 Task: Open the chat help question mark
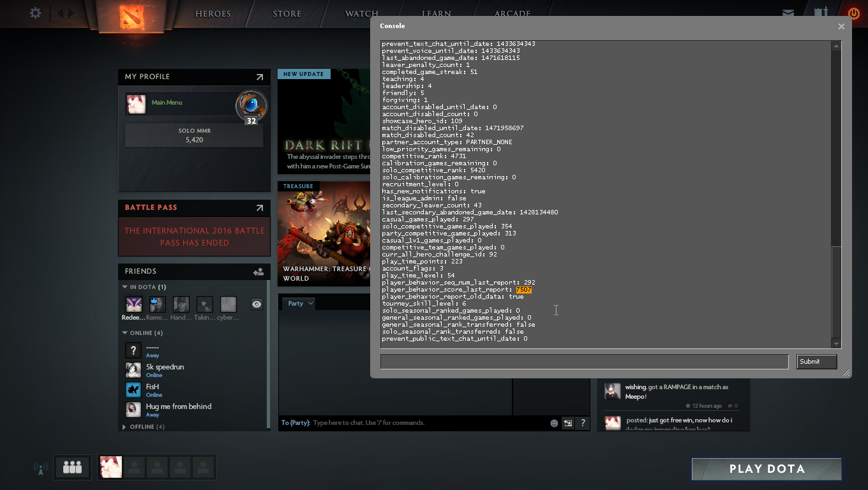pyautogui.click(x=583, y=423)
